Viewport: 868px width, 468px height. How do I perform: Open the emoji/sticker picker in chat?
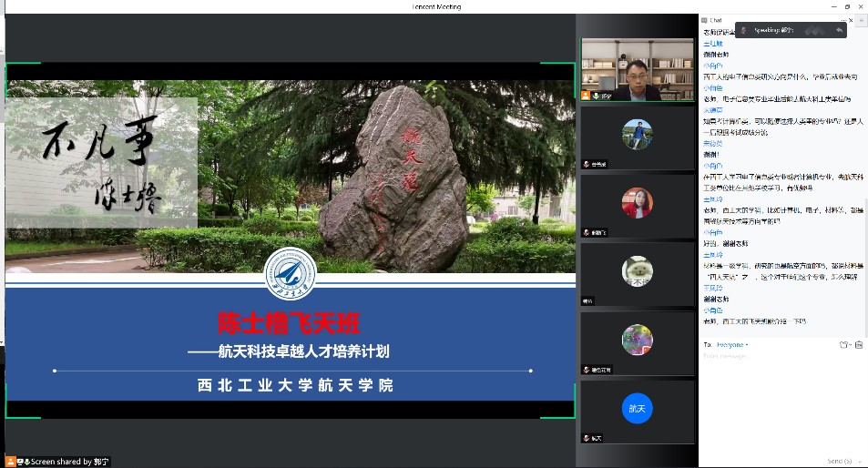click(844, 345)
